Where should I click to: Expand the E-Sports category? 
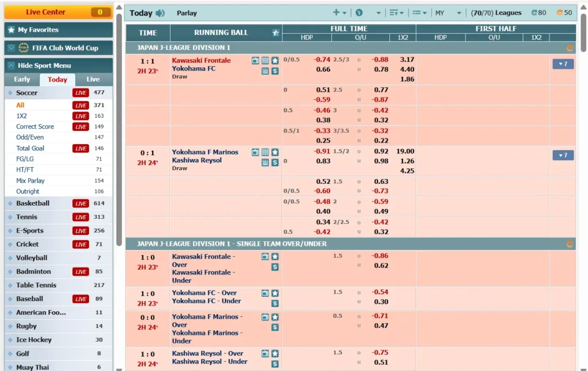tap(59, 231)
